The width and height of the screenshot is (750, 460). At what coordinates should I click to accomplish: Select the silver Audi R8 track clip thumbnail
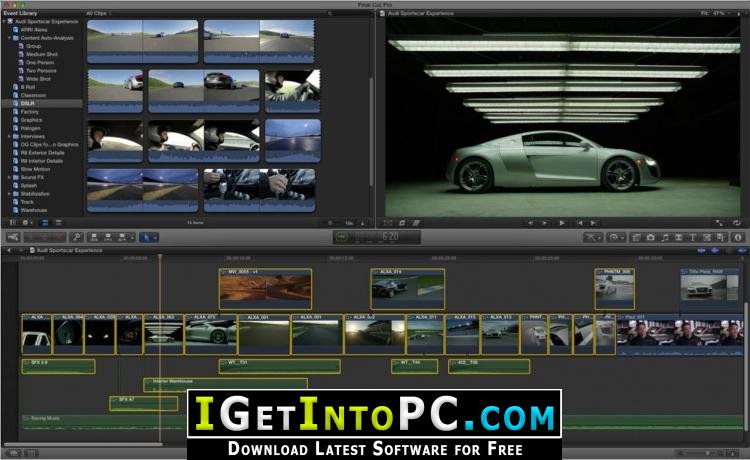coord(115,91)
